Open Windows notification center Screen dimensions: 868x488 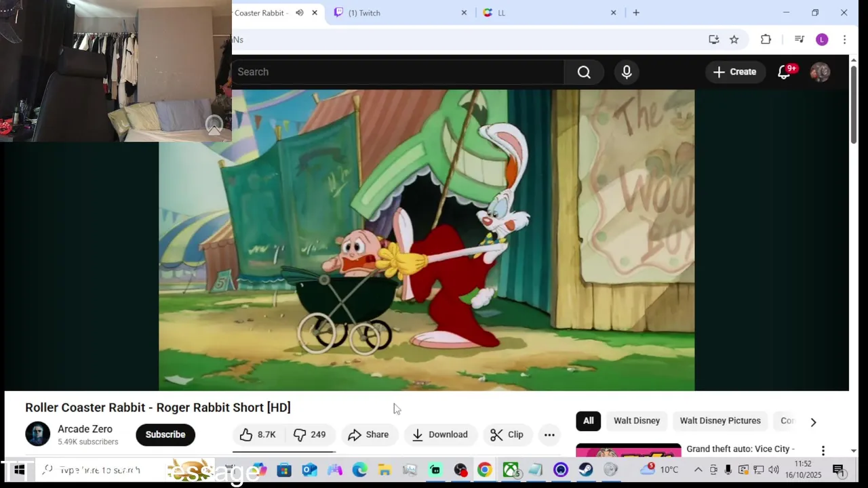pyautogui.click(x=838, y=470)
